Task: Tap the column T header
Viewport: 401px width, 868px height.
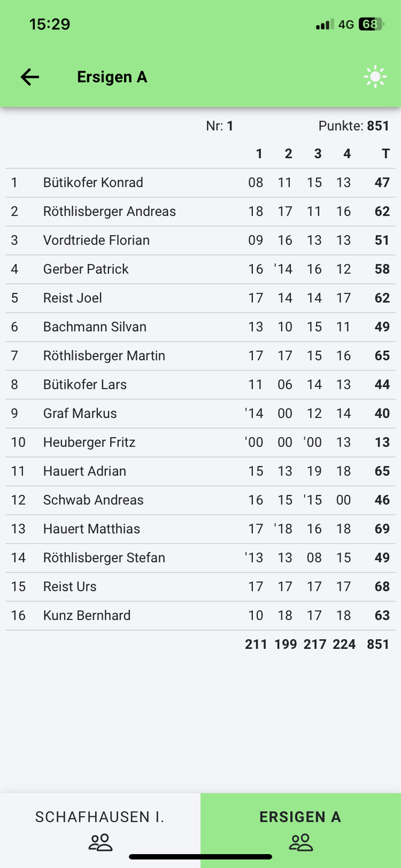Action: click(x=385, y=154)
